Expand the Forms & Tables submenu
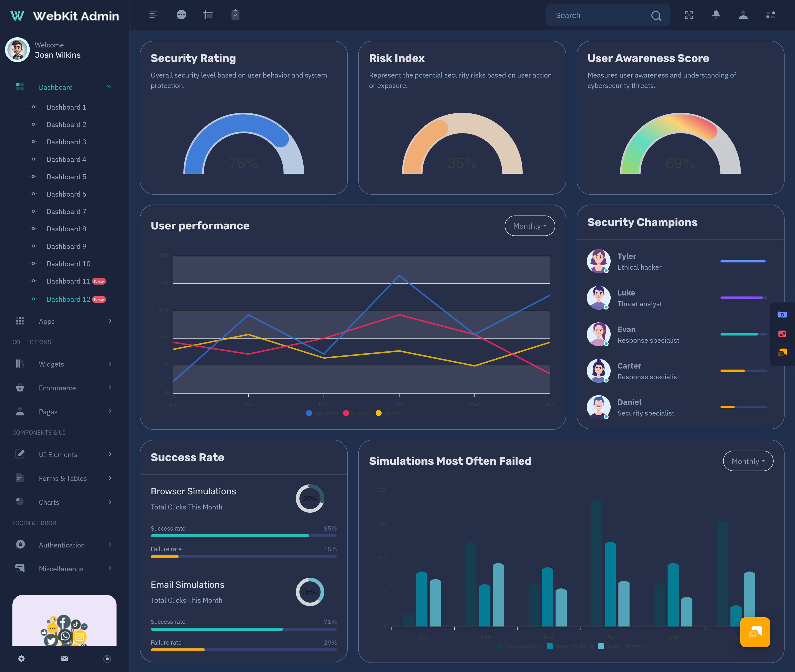This screenshot has width=795, height=672. coord(110,478)
